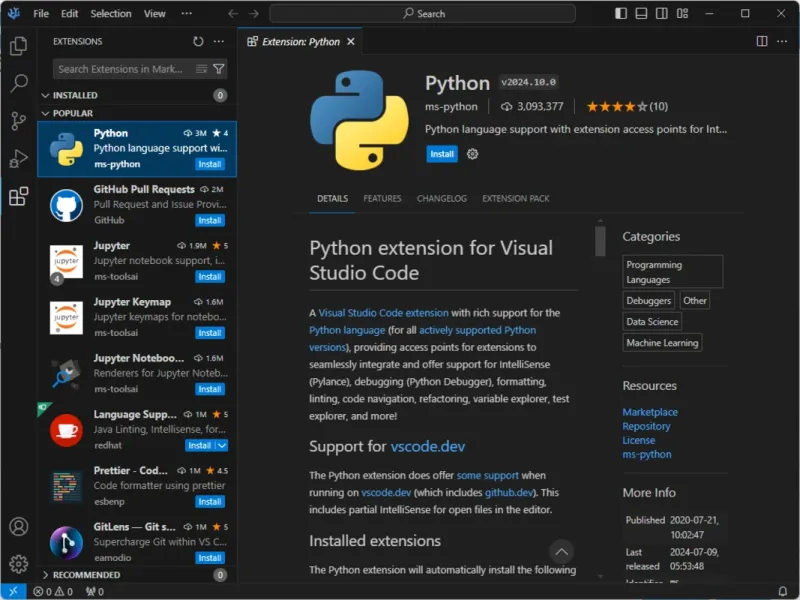
Task: Open editor more actions menu
Action: [x=782, y=41]
